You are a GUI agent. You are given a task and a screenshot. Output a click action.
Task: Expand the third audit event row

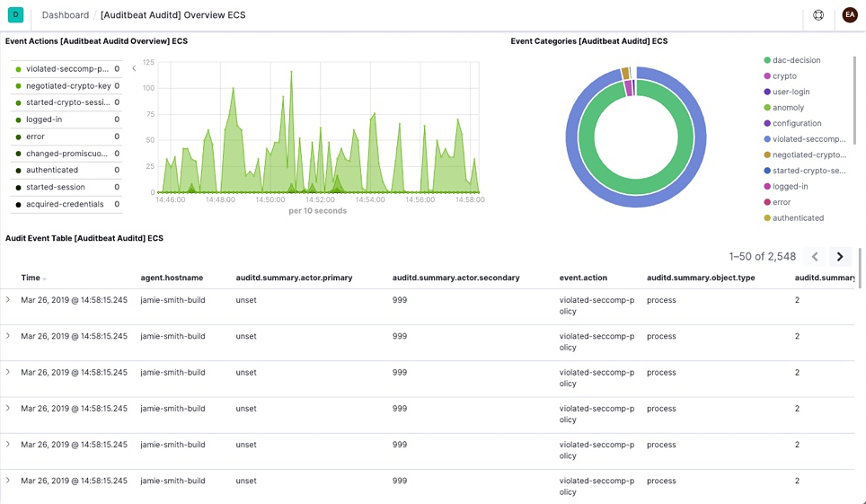pyautogui.click(x=8, y=372)
